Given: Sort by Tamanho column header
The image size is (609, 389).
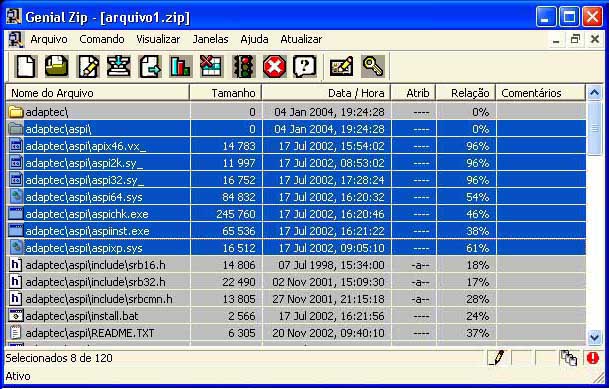Looking at the screenshot, I should [x=226, y=93].
